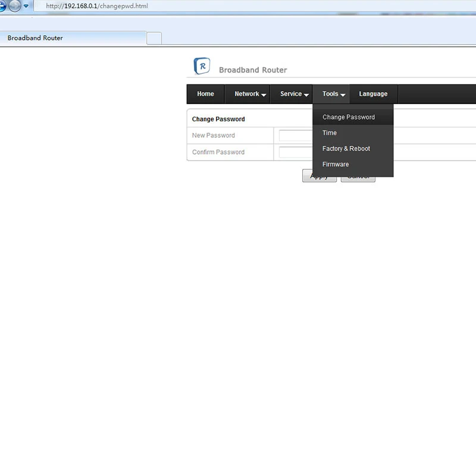Image resolution: width=476 pixels, height=476 pixels.
Task: Click the browser forward arrow button
Action: [x=14, y=5]
